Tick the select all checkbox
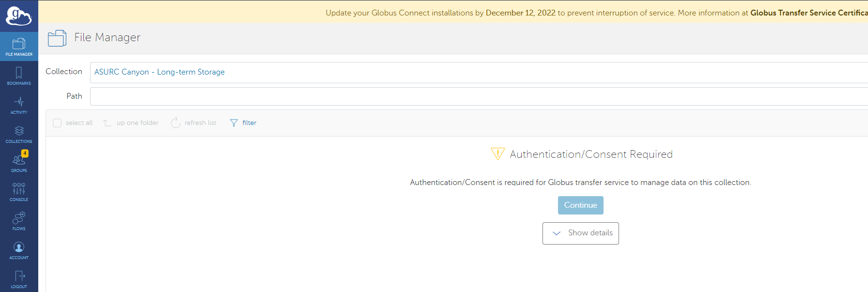Image resolution: width=868 pixels, height=292 pixels. coord(57,123)
